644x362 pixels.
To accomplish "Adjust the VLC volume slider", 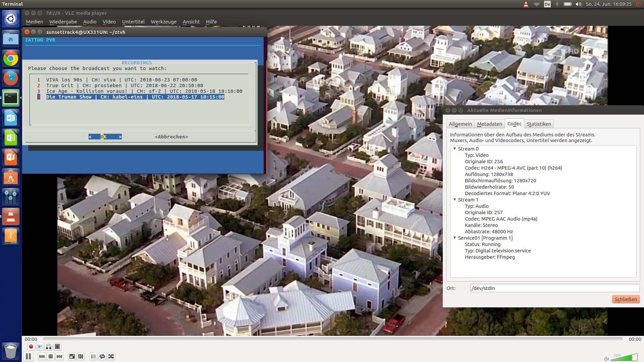I will [624, 357].
